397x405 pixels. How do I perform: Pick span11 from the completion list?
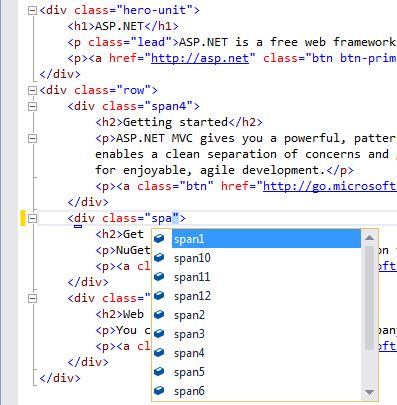[192, 277]
